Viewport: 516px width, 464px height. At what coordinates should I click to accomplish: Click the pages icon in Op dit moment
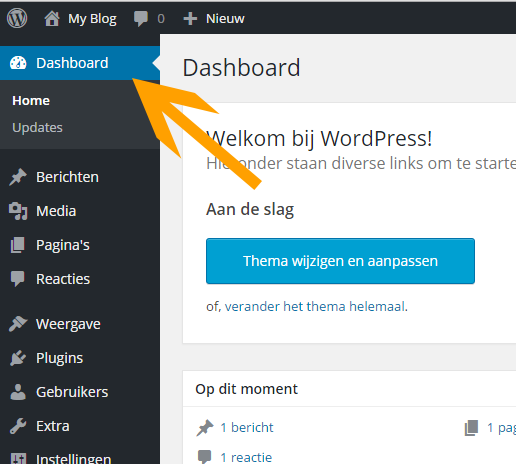471,428
